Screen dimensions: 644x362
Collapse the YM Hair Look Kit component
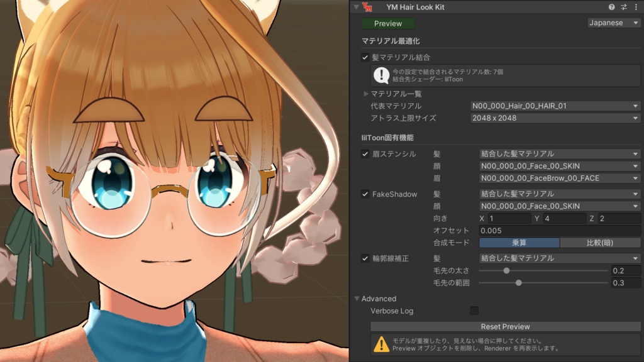[x=356, y=7]
